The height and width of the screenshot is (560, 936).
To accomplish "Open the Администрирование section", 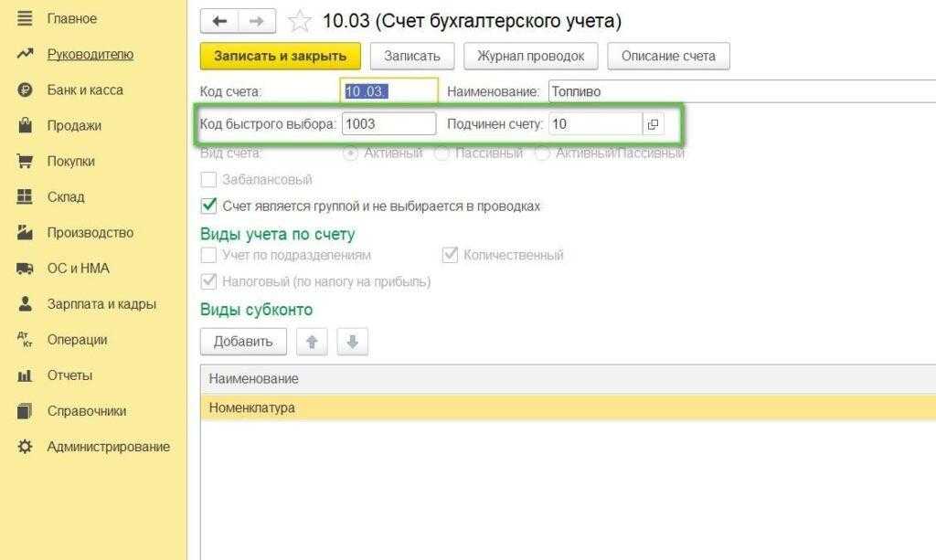I will click(108, 447).
